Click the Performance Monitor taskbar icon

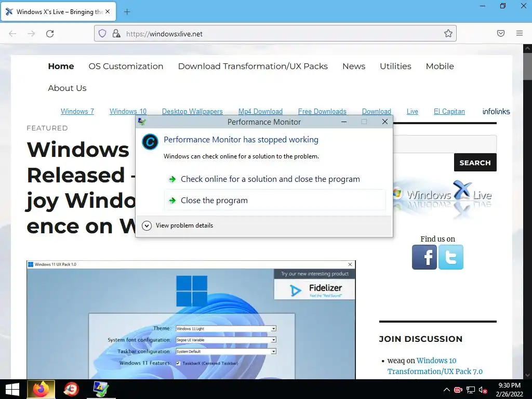click(101, 389)
